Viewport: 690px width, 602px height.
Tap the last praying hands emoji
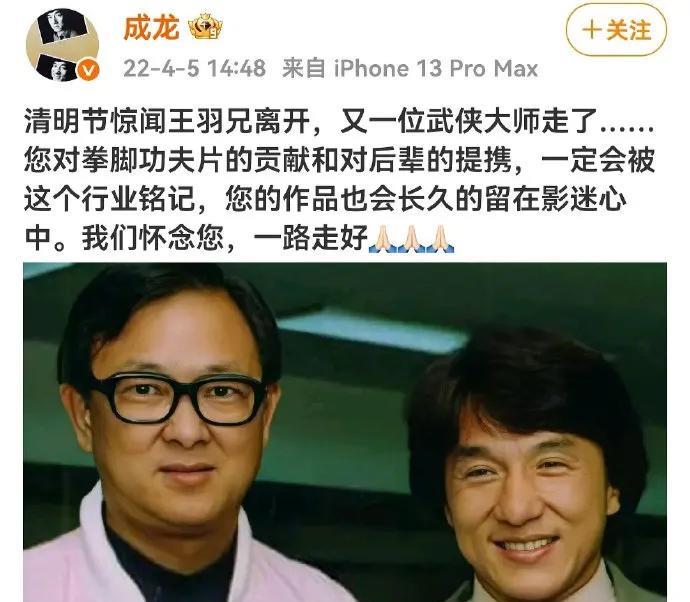pyautogui.click(x=440, y=239)
